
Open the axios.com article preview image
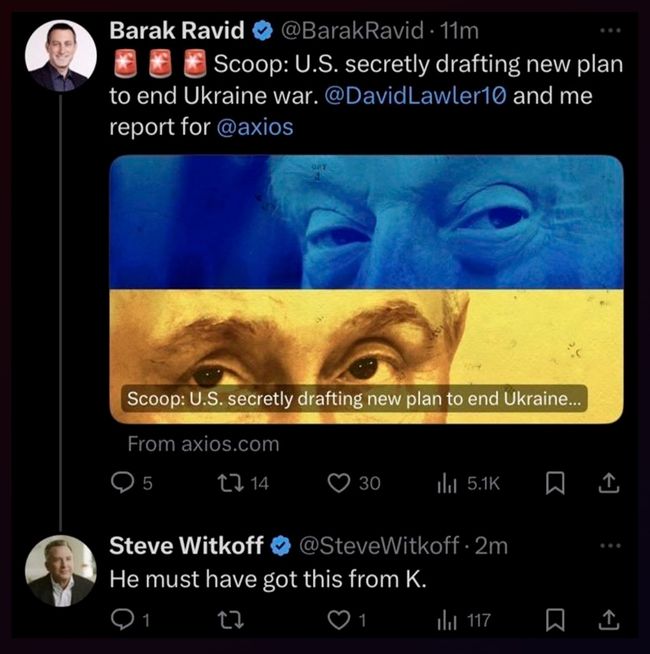click(366, 289)
